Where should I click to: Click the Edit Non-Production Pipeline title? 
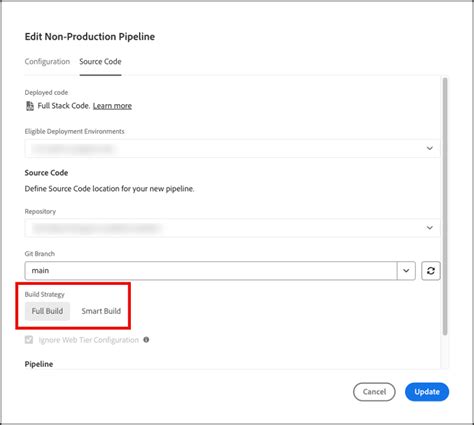tap(90, 37)
